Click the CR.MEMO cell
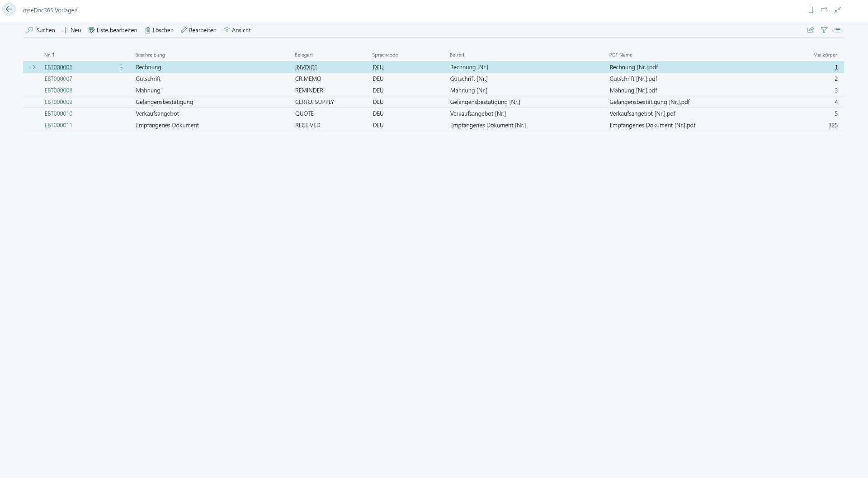The height and width of the screenshot is (488, 868). (x=308, y=79)
